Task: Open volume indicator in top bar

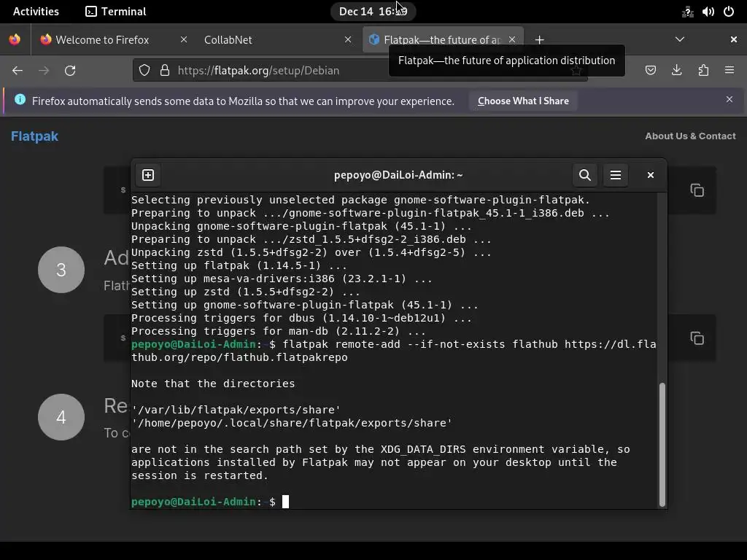Action: click(x=708, y=12)
